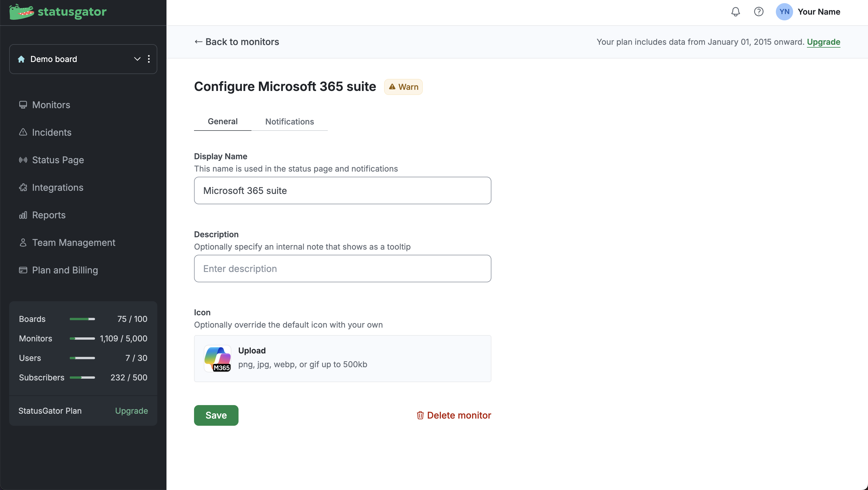This screenshot has width=868, height=490.
Task: Focus the Display Name input field
Action: pos(342,190)
